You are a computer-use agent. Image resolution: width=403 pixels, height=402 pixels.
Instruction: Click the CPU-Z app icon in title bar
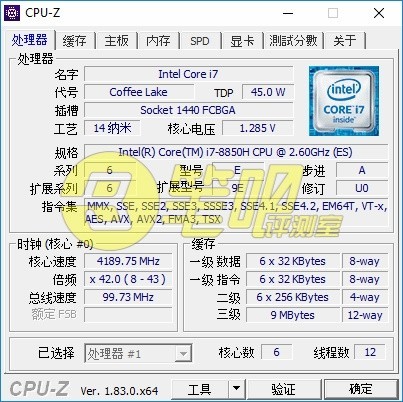tap(12, 13)
